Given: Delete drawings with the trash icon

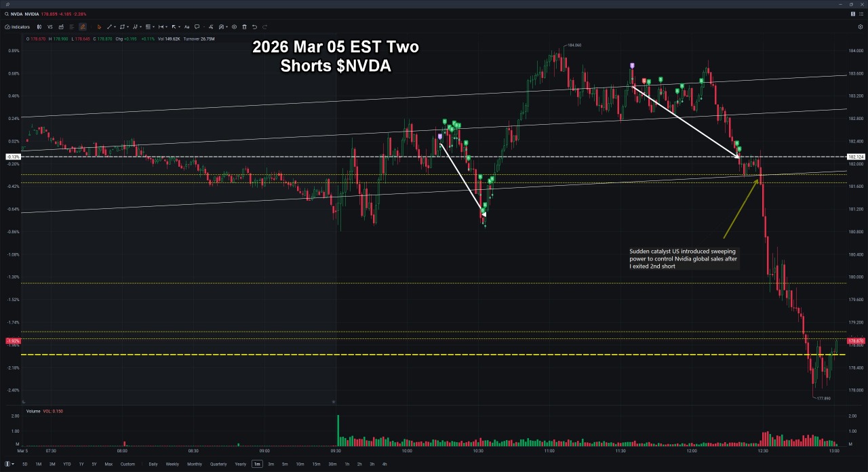Looking at the screenshot, I should tap(244, 27).
